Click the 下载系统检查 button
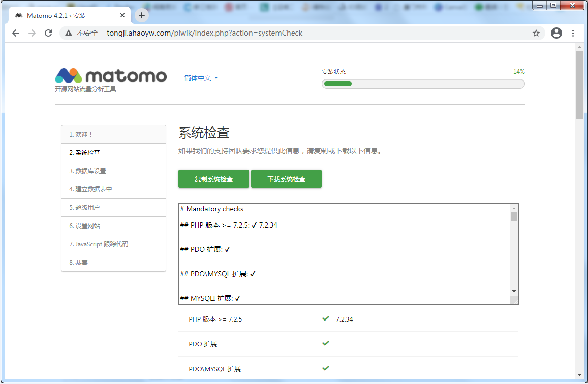 pos(286,179)
